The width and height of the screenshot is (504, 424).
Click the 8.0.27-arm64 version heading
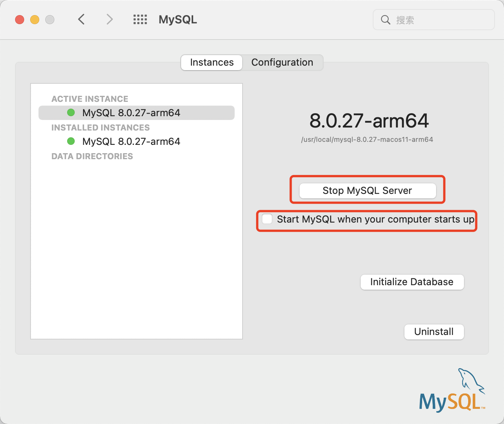[x=369, y=121]
